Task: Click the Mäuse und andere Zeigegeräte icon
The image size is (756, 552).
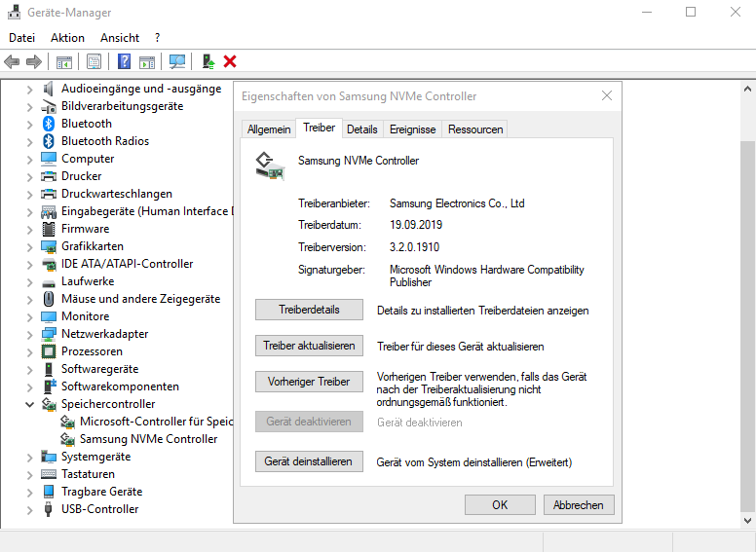Action: (48, 299)
